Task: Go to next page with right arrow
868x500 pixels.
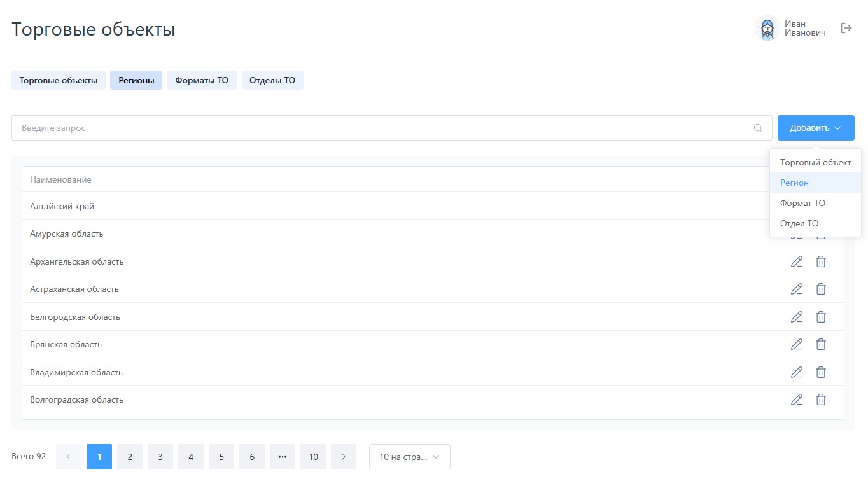Action: click(344, 457)
